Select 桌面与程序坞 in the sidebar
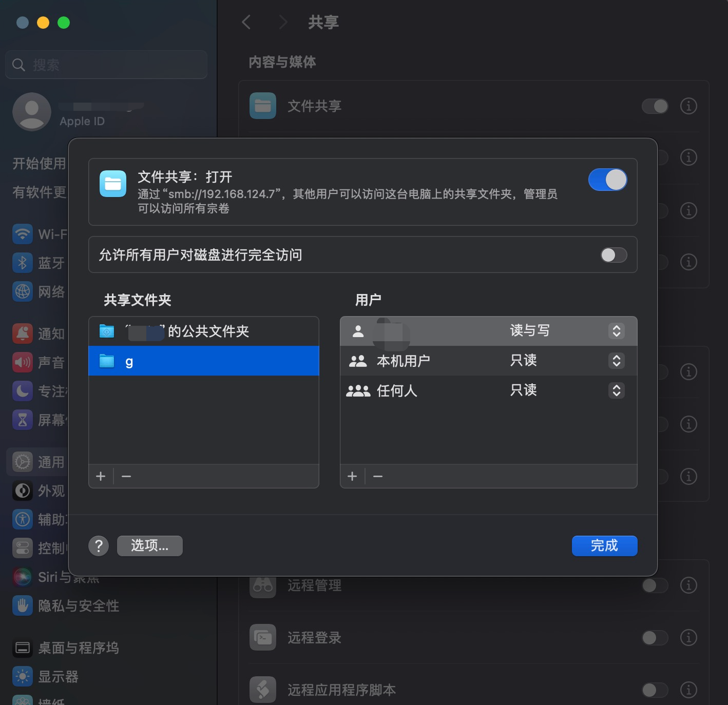 tap(23, 648)
